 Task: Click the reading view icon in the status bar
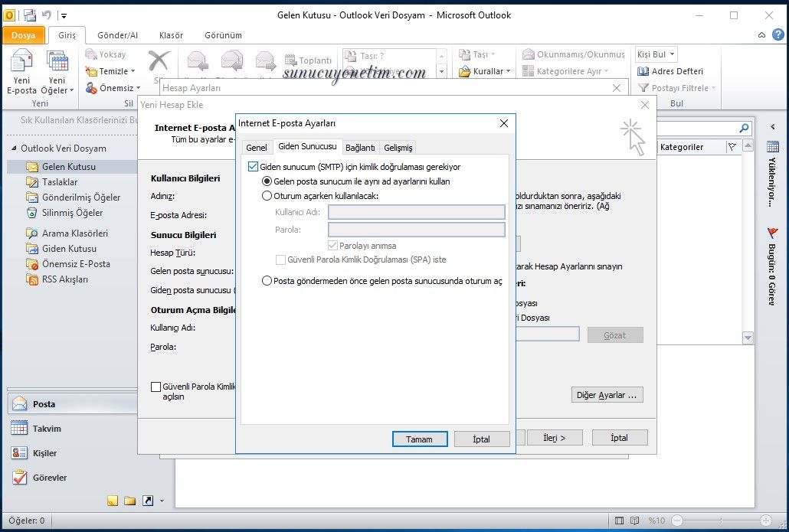coord(635,521)
